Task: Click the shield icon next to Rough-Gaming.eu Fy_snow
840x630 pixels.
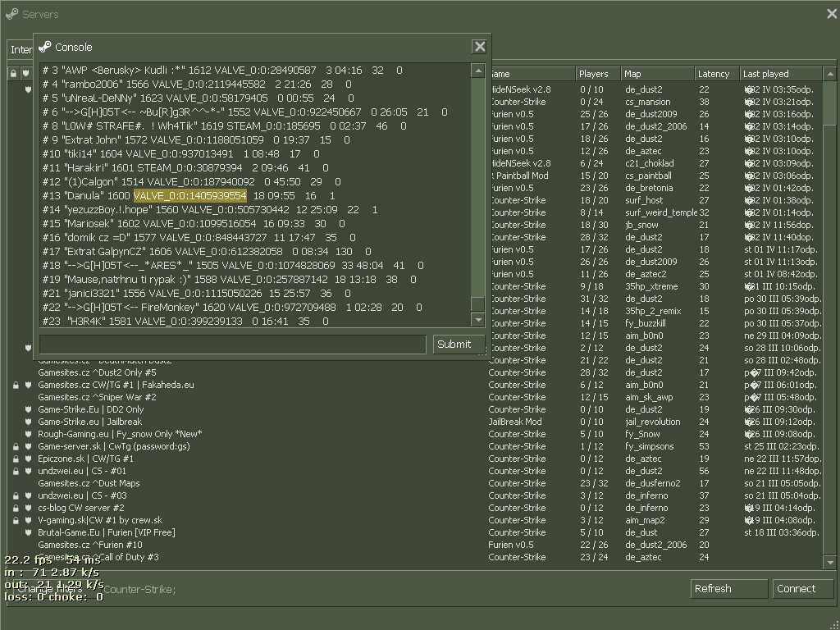Action: click(27, 434)
